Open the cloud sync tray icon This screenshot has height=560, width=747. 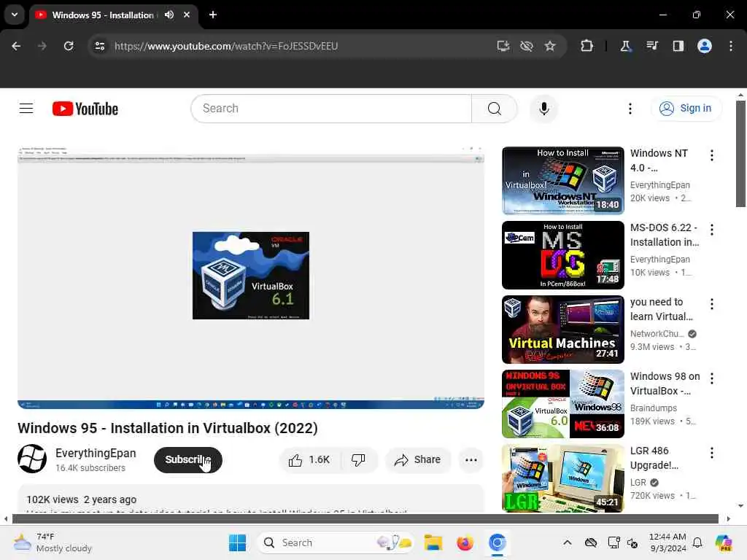591,542
